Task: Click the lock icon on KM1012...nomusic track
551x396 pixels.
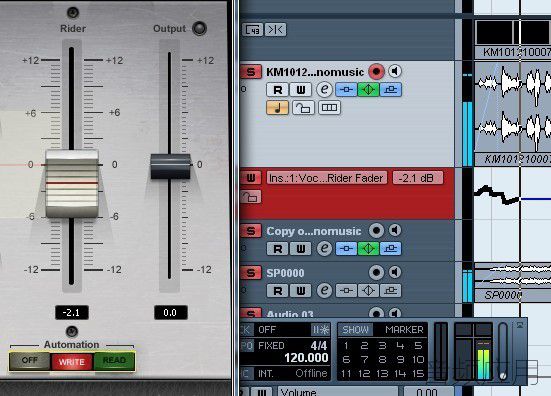Action: pyautogui.click(x=303, y=108)
